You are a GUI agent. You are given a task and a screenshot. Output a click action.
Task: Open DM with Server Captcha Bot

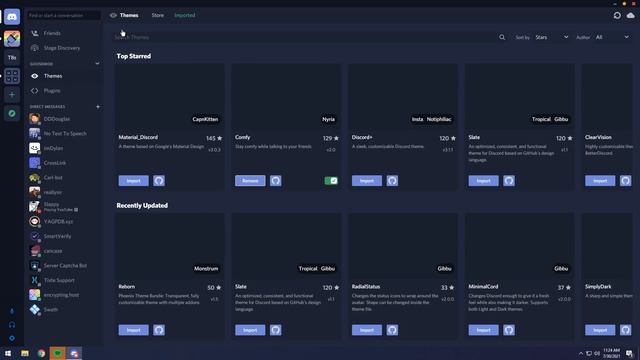64,265
